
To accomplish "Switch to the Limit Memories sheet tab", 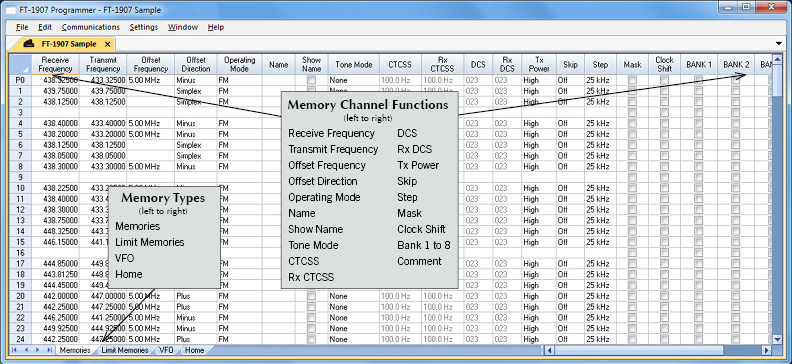I will click(125, 350).
